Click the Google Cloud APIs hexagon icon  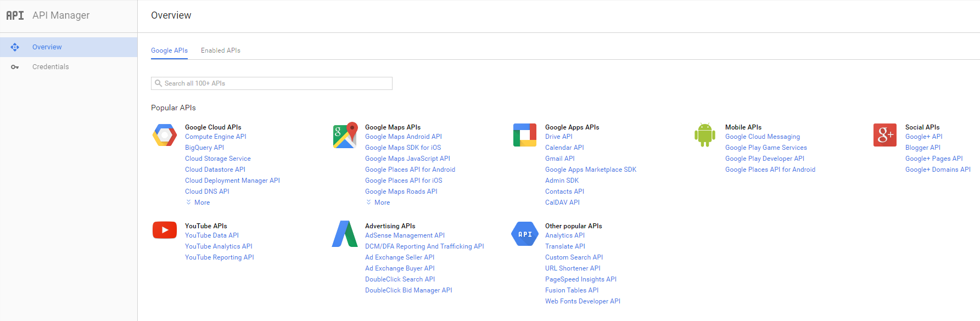165,135
